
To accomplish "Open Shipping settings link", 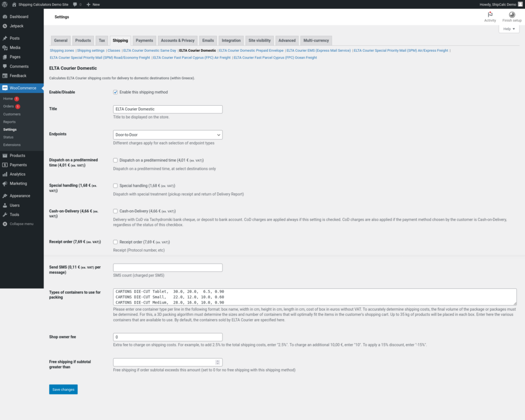I will click(91, 51).
